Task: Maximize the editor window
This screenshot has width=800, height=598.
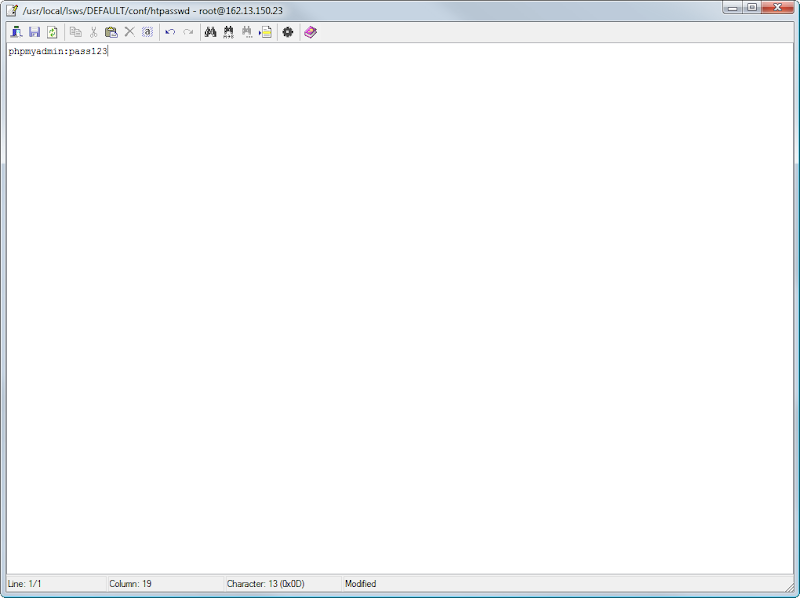Action: coord(752,8)
